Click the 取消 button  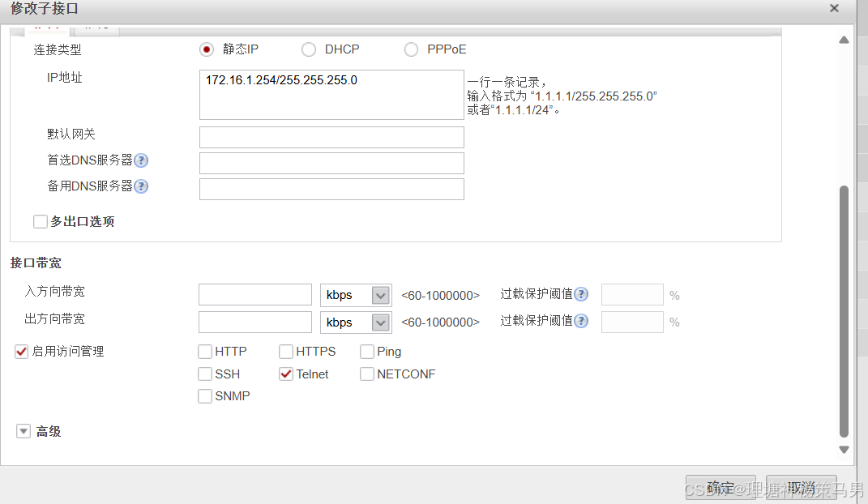pyautogui.click(x=801, y=488)
